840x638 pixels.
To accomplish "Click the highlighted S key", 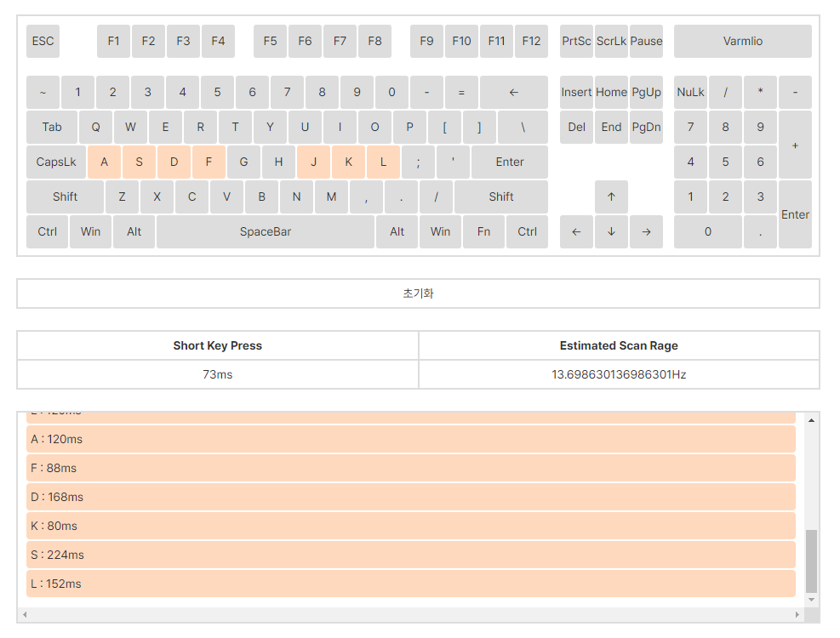I will 139,162.
